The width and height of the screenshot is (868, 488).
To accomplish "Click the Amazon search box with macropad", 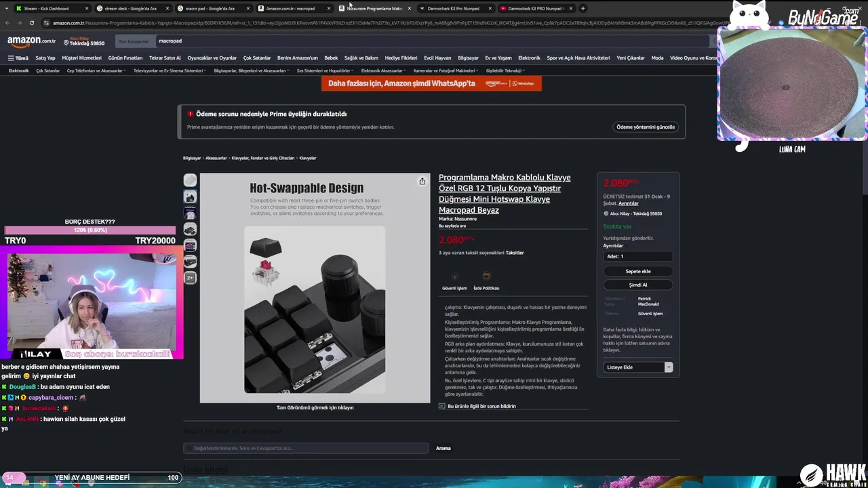I will tap(434, 41).
